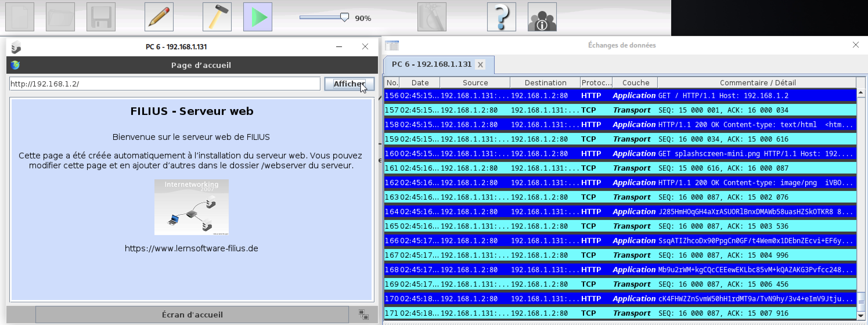Switch to documentation mode with the pencil icon
This screenshot has width=868, height=325.
point(159,17)
